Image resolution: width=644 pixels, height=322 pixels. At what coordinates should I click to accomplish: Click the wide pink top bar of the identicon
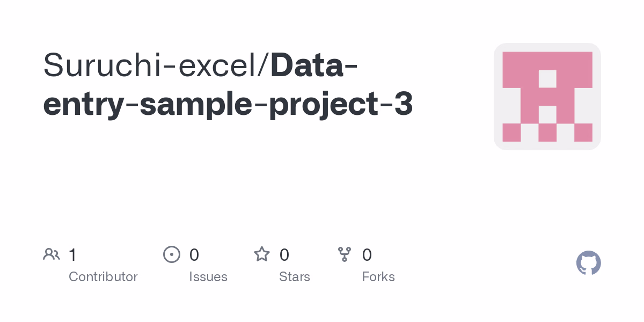pyautogui.click(x=547, y=61)
